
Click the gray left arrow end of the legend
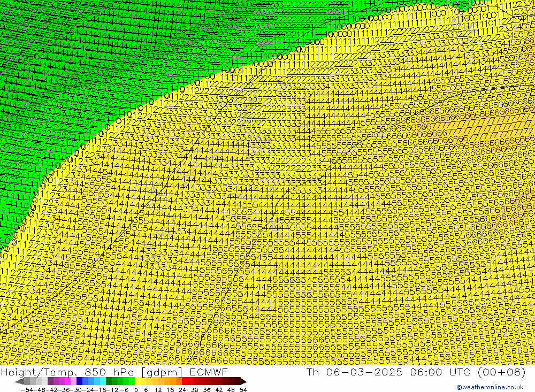19,381
